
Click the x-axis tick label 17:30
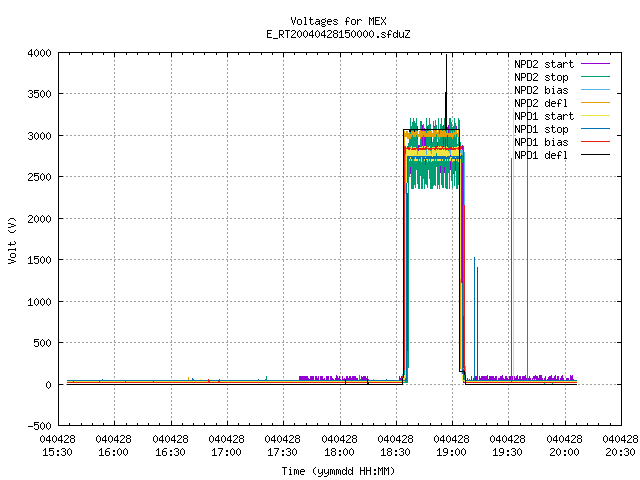click(282, 453)
